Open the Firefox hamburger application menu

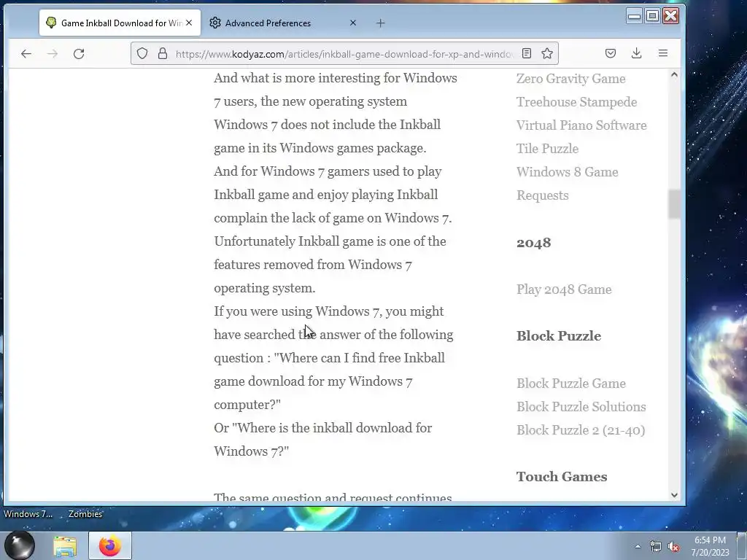[663, 53]
